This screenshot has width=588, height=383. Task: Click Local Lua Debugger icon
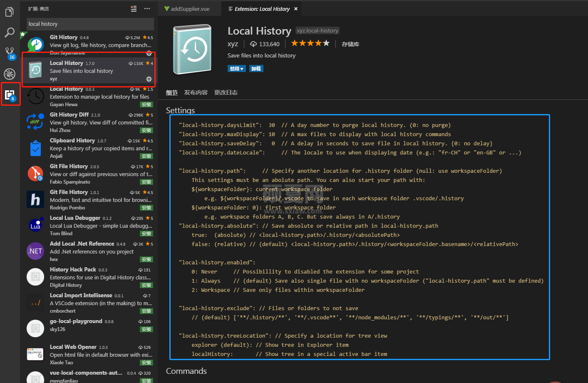[36, 225]
